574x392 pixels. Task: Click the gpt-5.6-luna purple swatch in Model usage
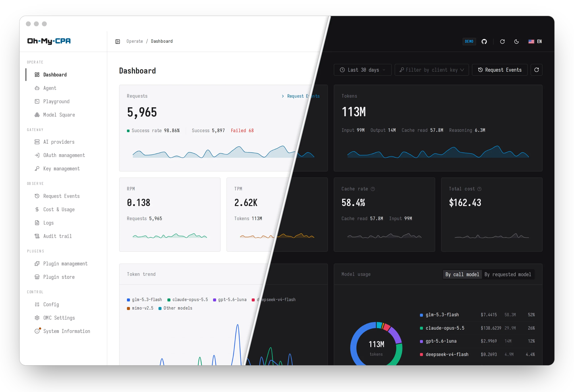[421, 341]
